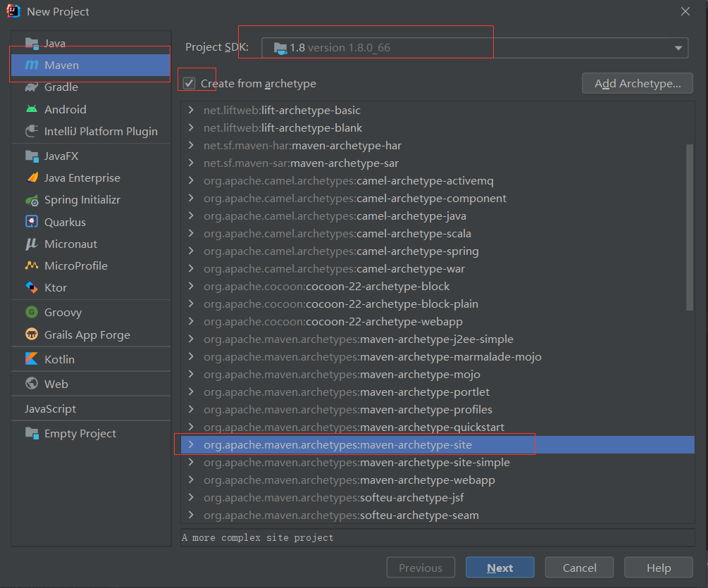708x588 pixels.
Task: Click the Empty Project folder icon
Action: click(32, 433)
